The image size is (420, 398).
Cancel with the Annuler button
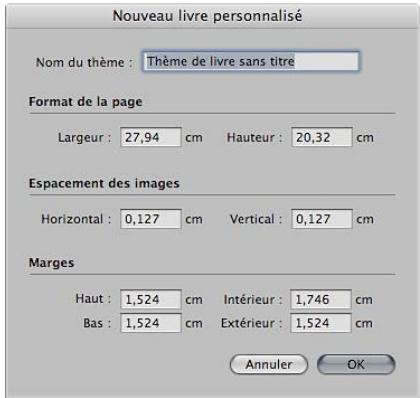[269, 364]
